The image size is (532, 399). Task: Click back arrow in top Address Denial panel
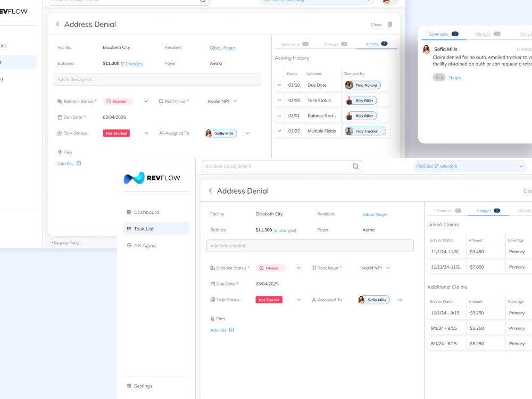[x=57, y=24]
